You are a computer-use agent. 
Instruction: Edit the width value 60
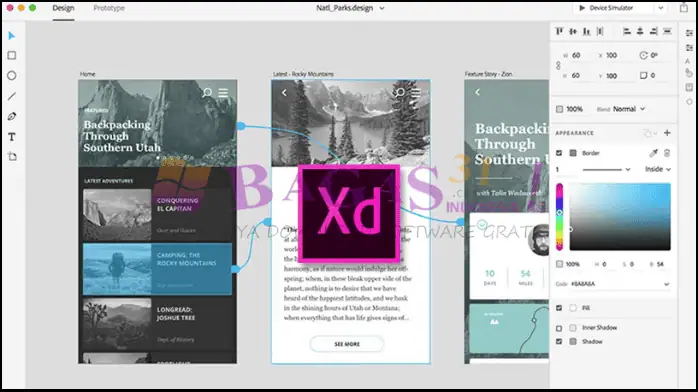576,55
